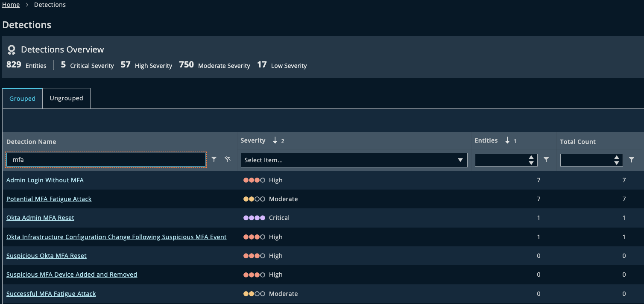Open Suspicious MFA Device Added and Removed
This screenshot has height=304, width=644.
72,275
